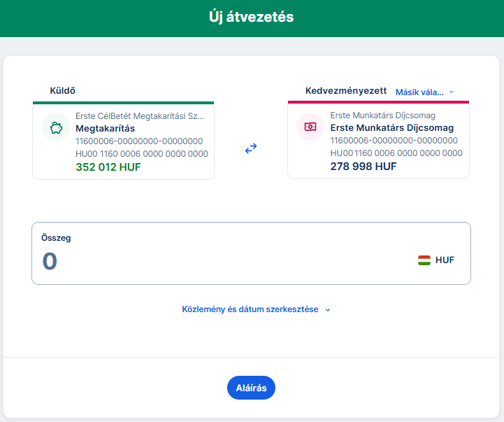
Task: Click the Aláírás button
Action: (x=251, y=388)
